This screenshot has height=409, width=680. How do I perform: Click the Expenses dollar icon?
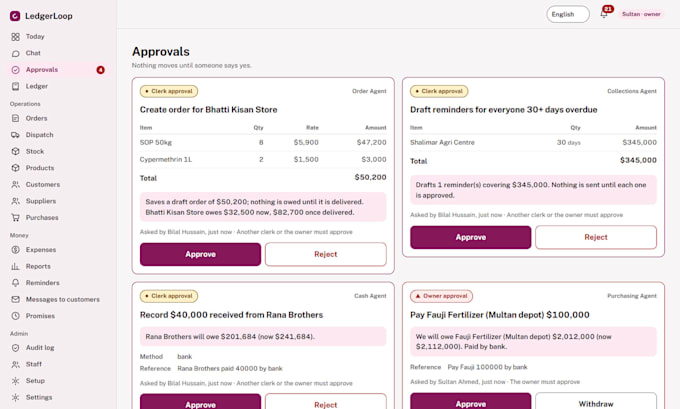(x=15, y=250)
